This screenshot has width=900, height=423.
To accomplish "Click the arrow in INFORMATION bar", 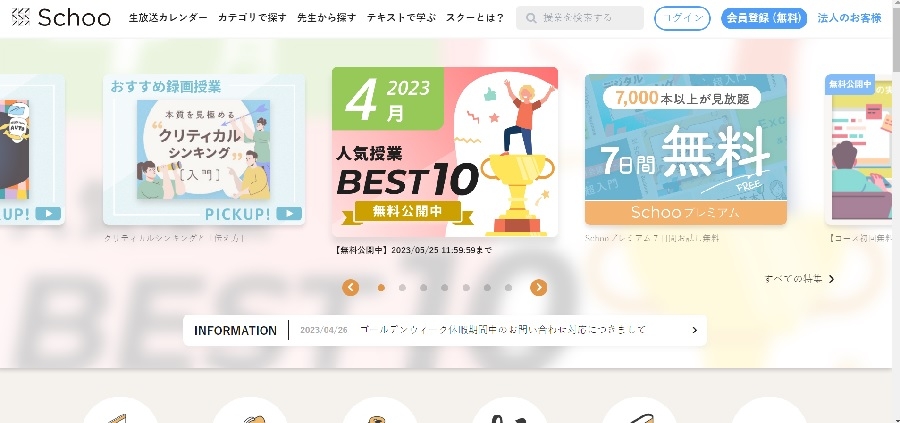I will 695,330.
